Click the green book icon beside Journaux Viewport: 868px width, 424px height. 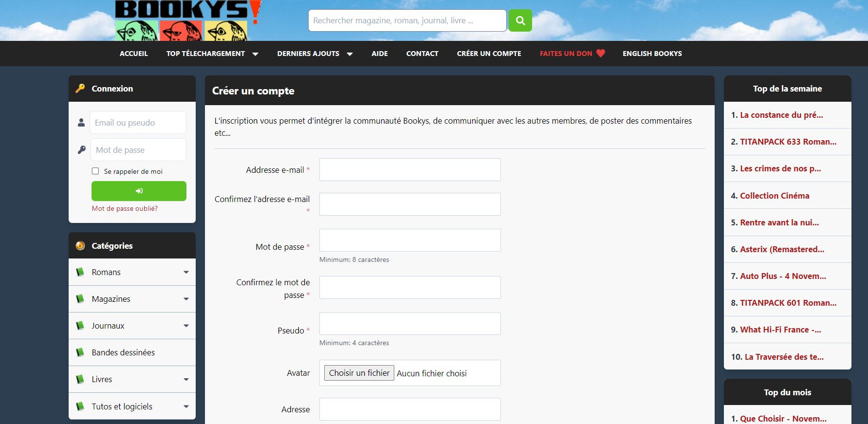point(80,325)
